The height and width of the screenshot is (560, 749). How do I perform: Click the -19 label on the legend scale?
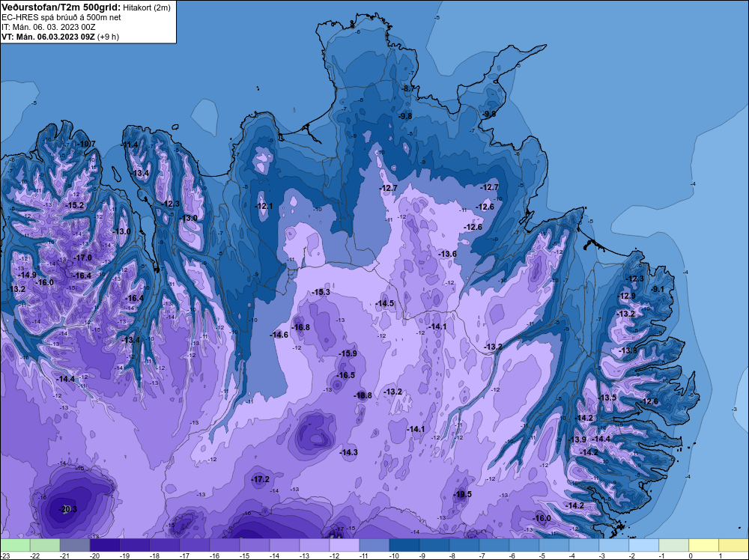[124, 556]
